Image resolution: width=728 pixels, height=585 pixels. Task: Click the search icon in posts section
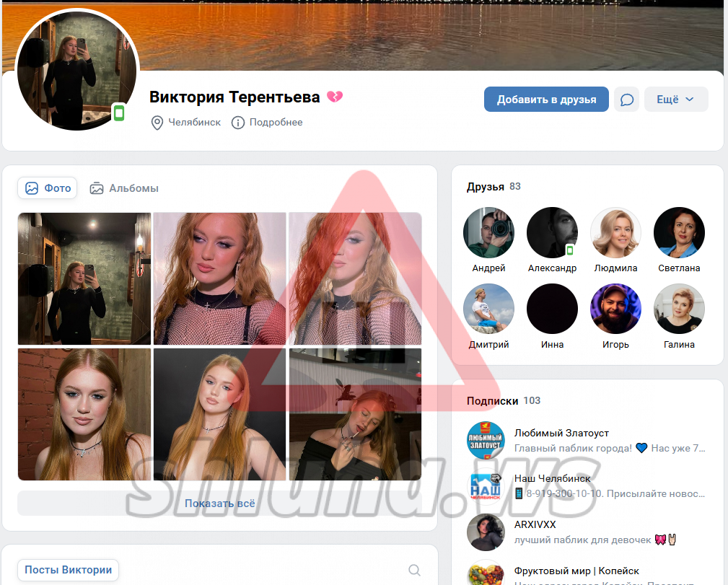coord(414,570)
